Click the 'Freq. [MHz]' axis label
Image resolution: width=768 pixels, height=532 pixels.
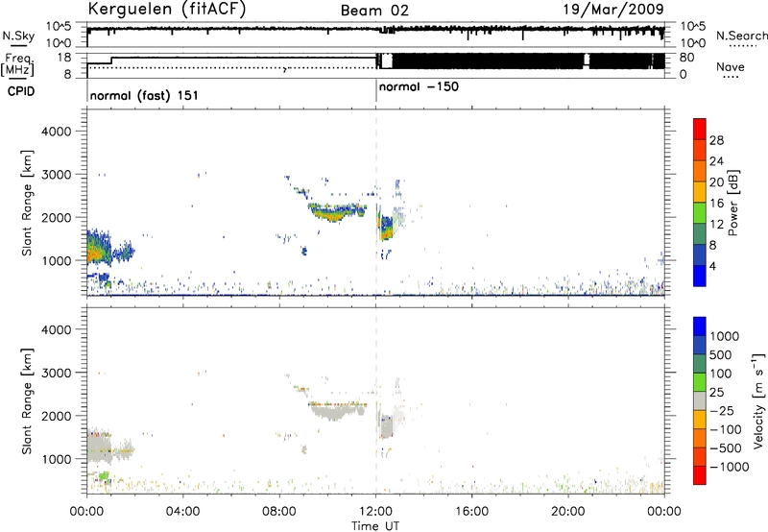point(17,64)
